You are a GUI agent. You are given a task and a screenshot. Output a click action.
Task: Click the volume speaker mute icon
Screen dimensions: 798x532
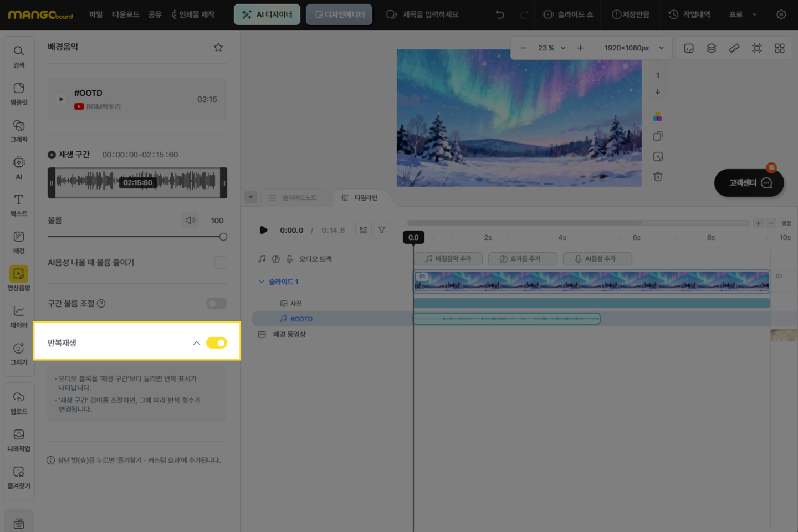[191, 221]
